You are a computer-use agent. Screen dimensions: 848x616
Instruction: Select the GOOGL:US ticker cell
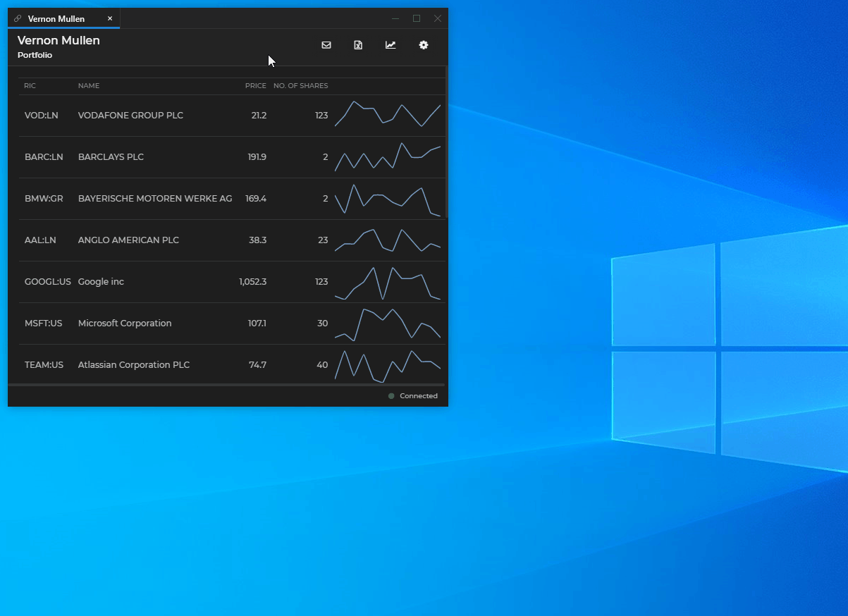tap(48, 282)
